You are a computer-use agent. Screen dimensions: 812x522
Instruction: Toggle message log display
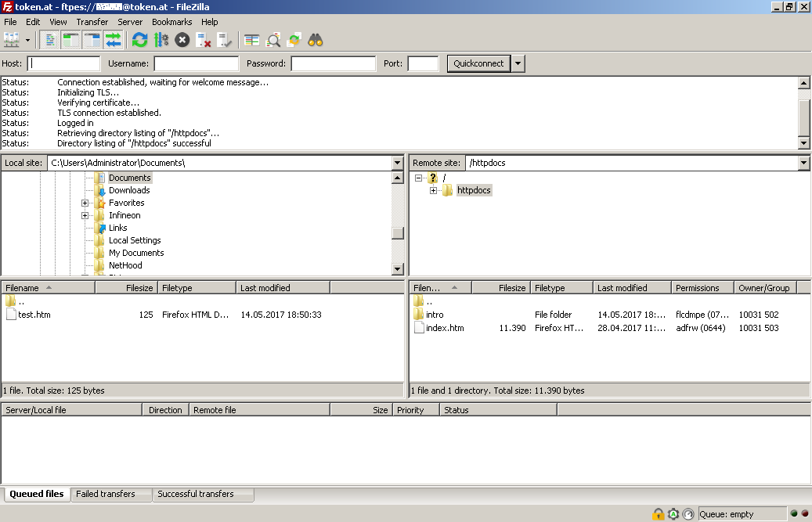[x=50, y=39]
